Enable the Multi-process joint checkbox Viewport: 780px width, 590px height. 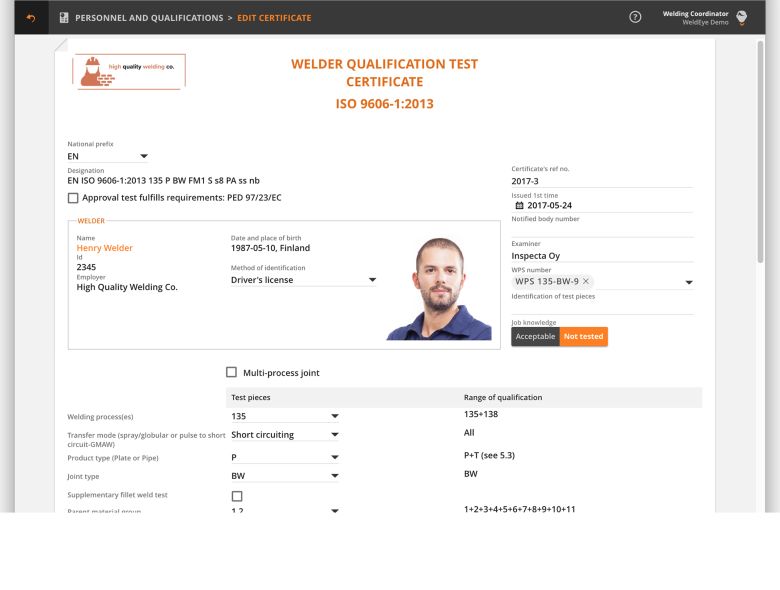[231, 372]
